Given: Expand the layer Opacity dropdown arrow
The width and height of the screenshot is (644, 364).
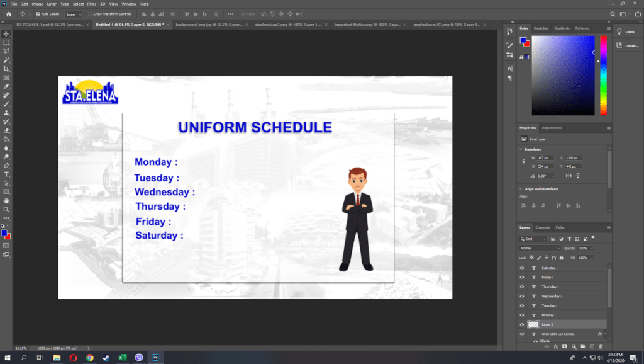Looking at the screenshot, I should pyautogui.click(x=591, y=248).
